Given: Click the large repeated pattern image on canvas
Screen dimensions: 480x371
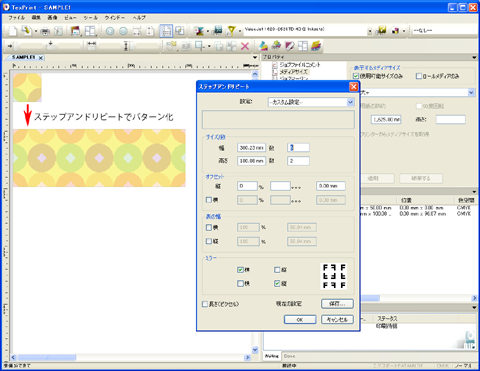Looking at the screenshot, I should coord(99,158).
